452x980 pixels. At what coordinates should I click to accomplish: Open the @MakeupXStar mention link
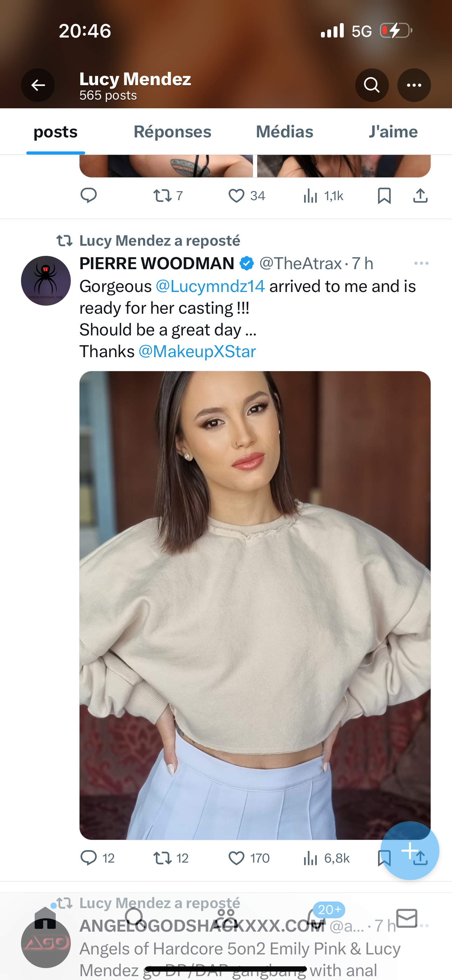[197, 352]
